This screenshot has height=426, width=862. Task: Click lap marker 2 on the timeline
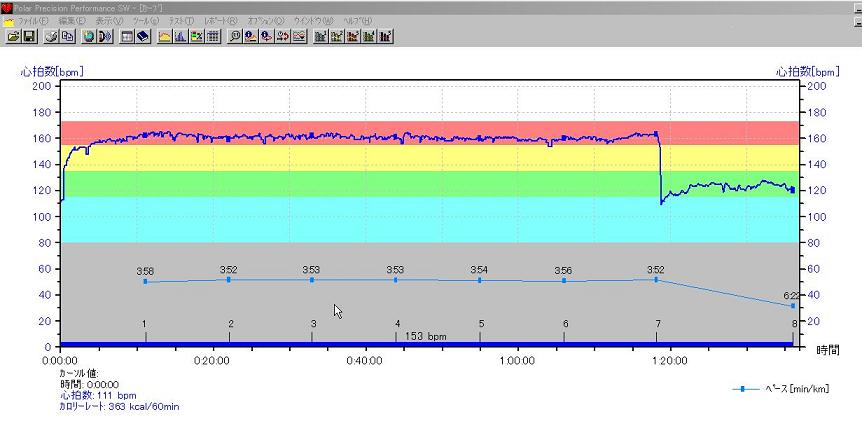click(230, 331)
